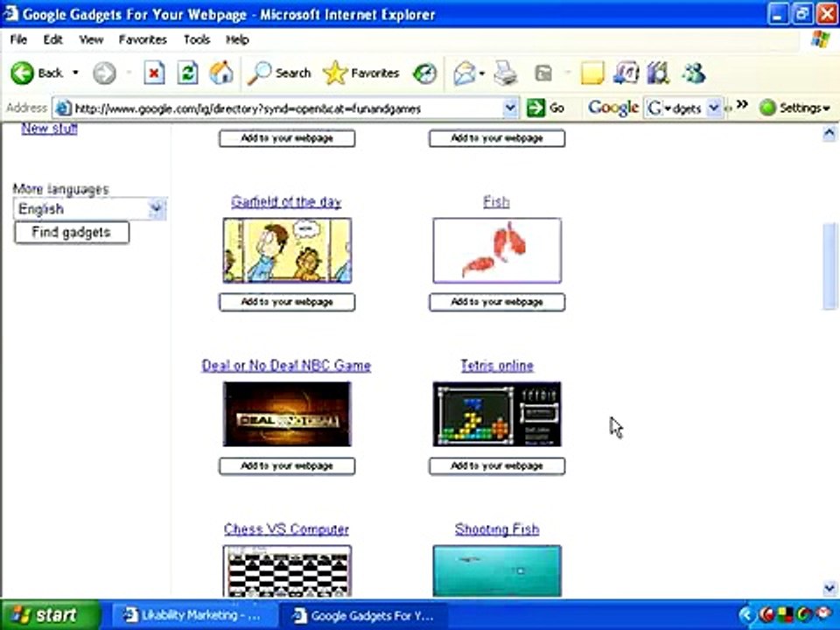Refresh the page with the green arrows icon

(187, 73)
